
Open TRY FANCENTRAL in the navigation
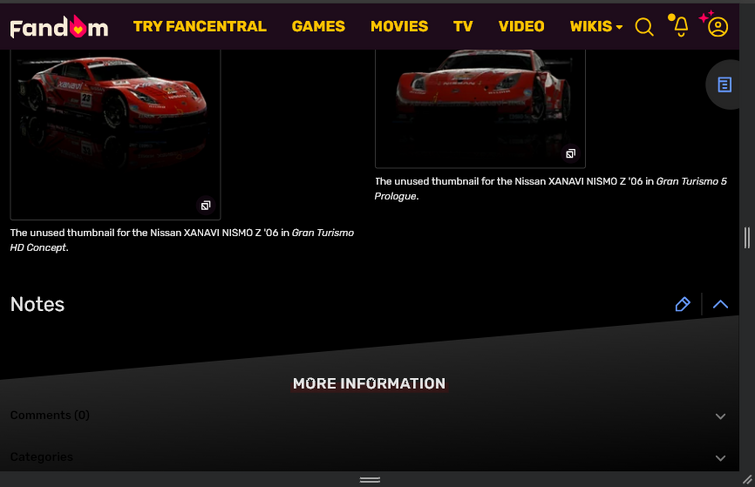200,26
